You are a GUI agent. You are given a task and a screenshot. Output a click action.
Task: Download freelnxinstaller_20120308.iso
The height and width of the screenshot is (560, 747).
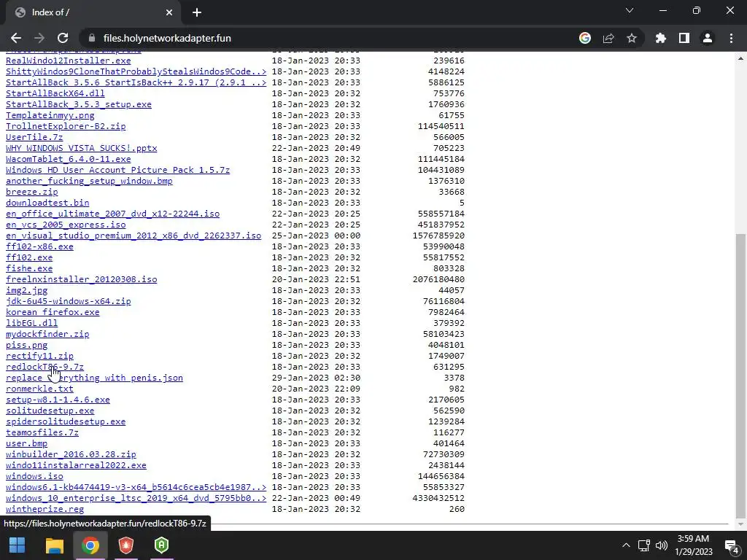[x=82, y=279]
